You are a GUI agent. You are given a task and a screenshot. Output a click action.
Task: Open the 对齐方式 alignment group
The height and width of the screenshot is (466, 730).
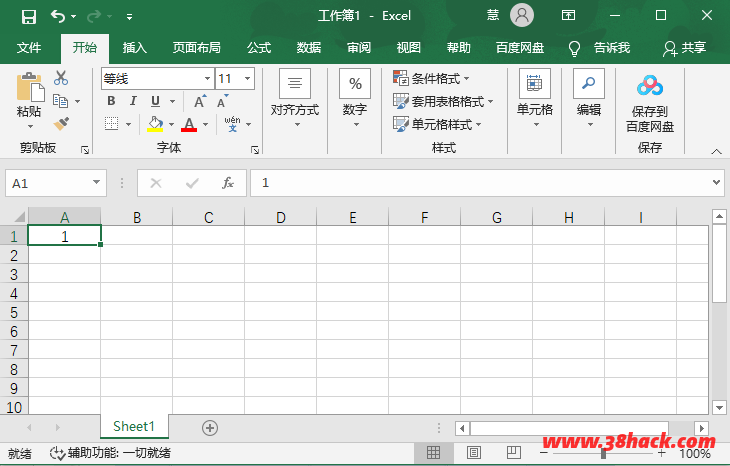coord(295,98)
